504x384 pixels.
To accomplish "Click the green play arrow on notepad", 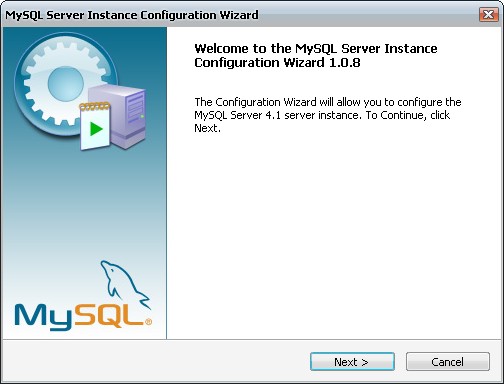I will coord(96,129).
